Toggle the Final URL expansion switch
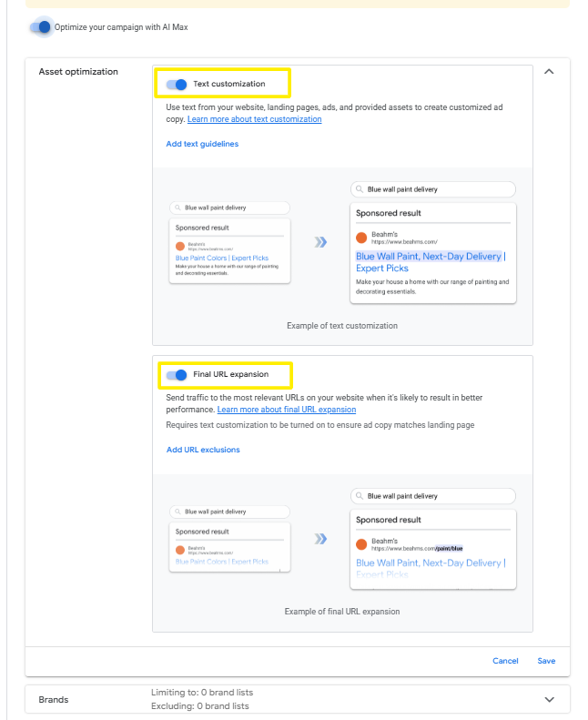The height and width of the screenshot is (720, 588). (x=177, y=375)
